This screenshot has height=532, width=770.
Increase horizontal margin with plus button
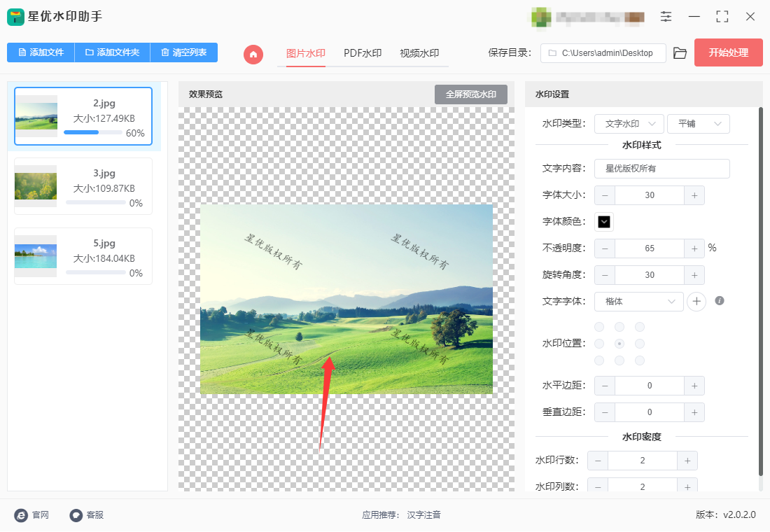[694, 386]
